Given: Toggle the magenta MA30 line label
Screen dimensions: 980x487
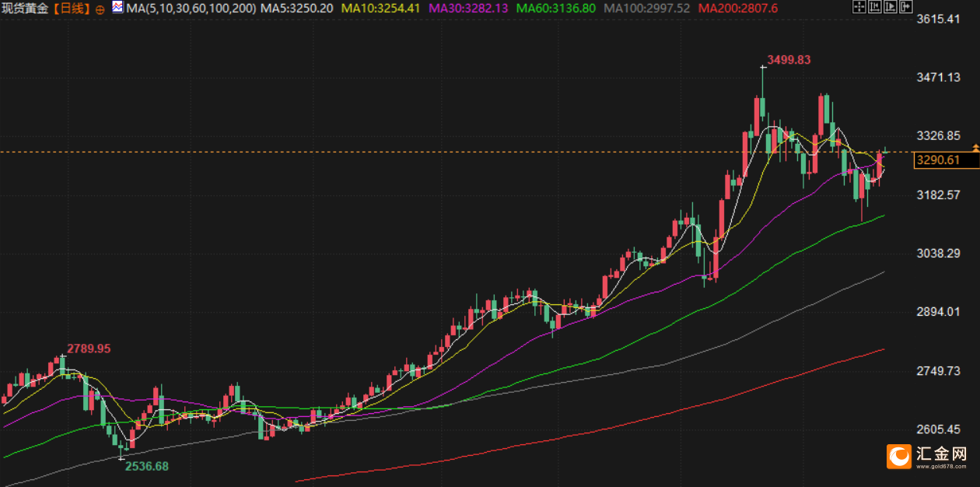Looking at the screenshot, I should pos(469,9).
